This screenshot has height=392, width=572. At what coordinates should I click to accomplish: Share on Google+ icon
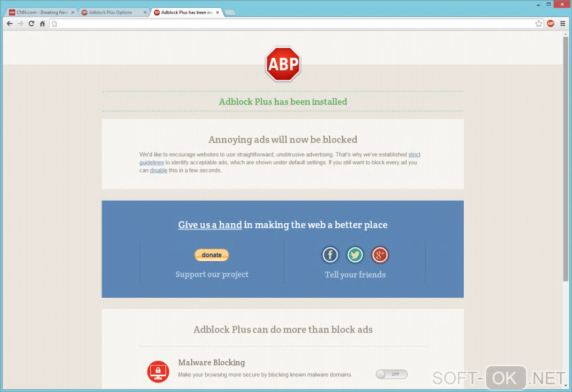380,255
